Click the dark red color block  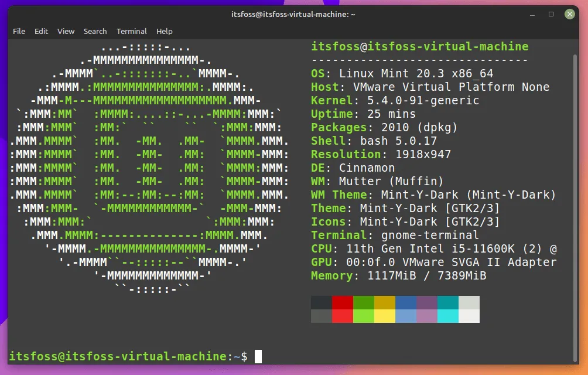click(342, 302)
